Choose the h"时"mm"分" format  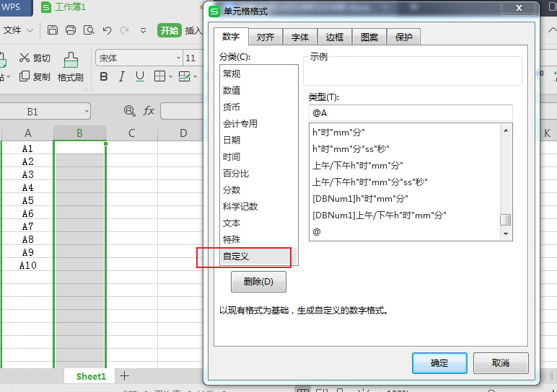(x=404, y=133)
